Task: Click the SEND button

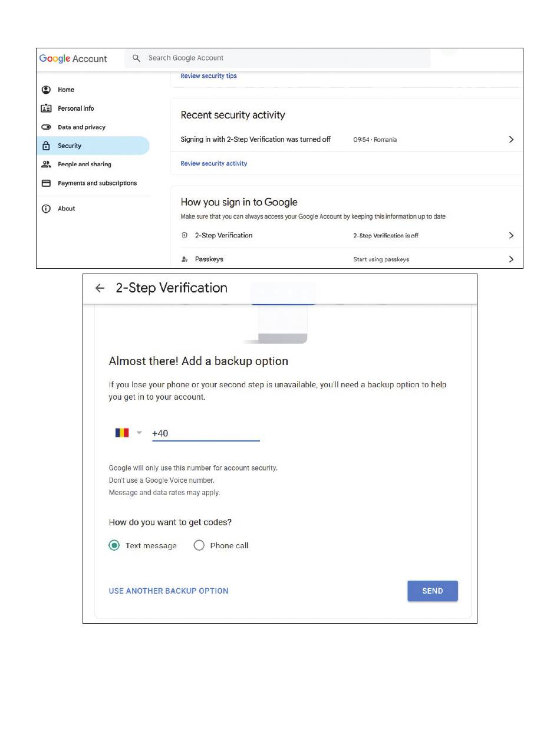Action: pyautogui.click(x=433, y=591)
